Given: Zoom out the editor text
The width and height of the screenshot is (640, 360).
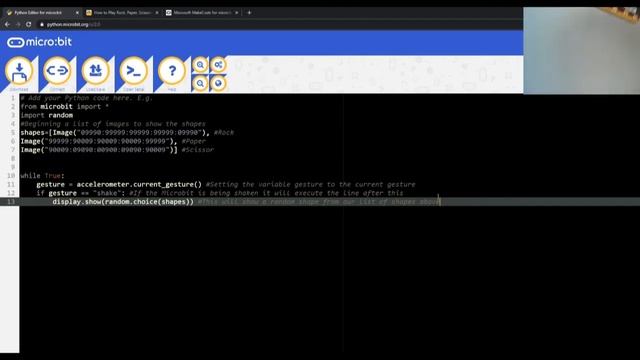Looking at the screenshot, I should (x=200, y=84).
